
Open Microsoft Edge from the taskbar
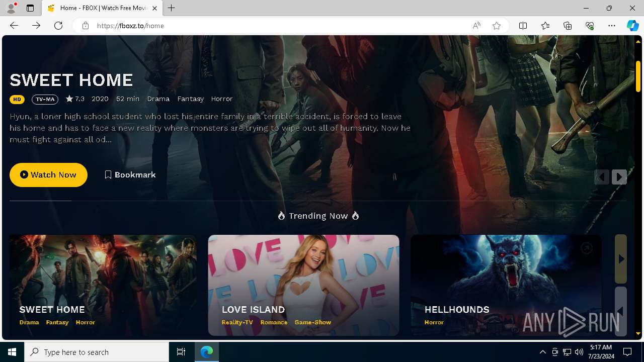[x=207, y=352]
